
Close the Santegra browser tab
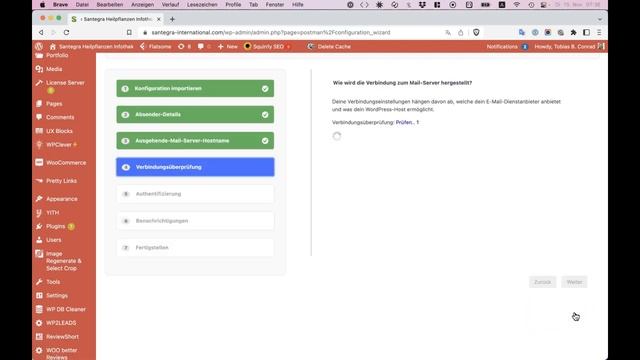tap(159, 19)
